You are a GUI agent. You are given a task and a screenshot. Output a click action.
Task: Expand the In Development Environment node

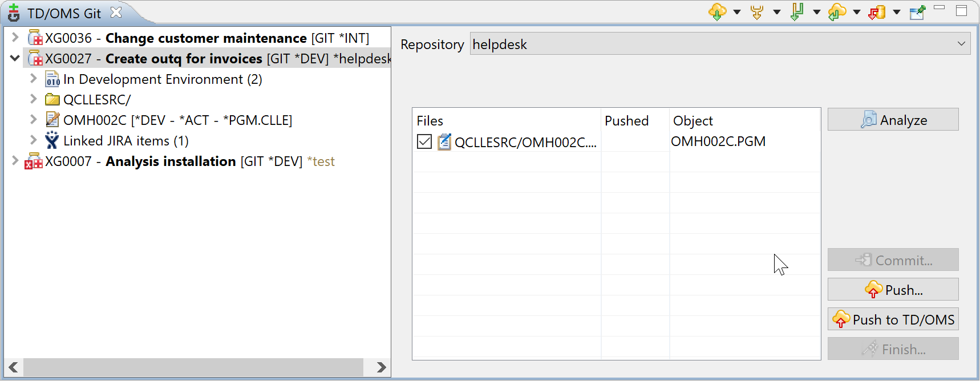[33, 79]
